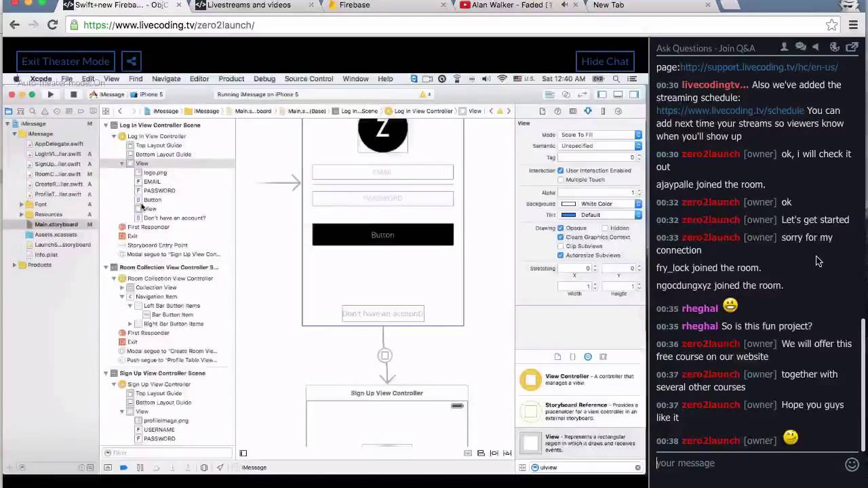Go back in editor jump bar

(120, 111)
